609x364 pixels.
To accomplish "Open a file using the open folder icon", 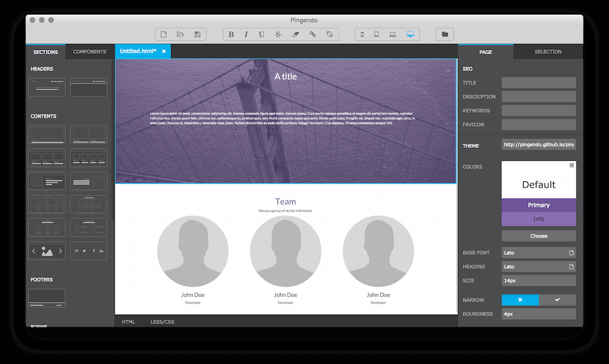I will (x=181, y=34).
